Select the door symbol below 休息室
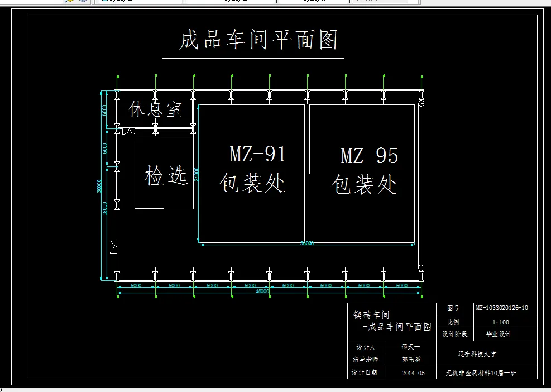Image resolution: width=551 pixels, height=392 pixels. tap(128, 131)
